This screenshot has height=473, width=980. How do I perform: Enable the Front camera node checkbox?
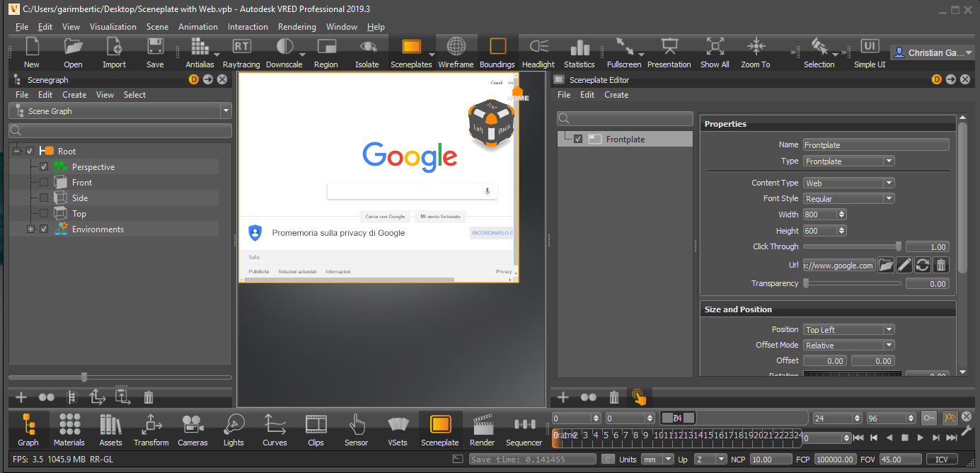click(x=44, y=182)
